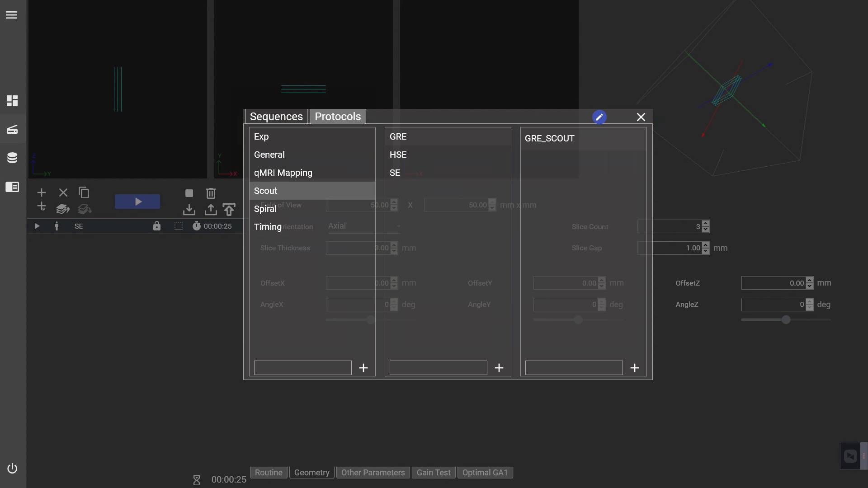Click the text field below GRE_SCOUT list
Viewport: 868px width, 488px height.
pos(574,368)
